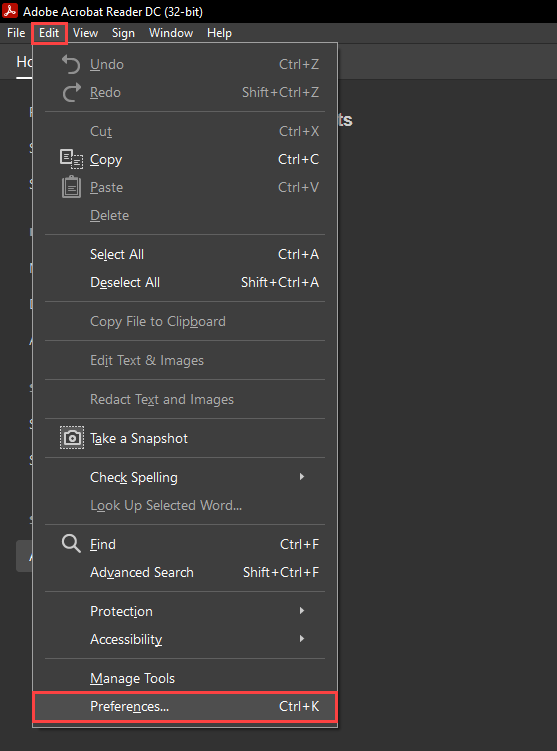Screen dimensions: 557x751
Task: Choose Copy File to Clipboard
Action: [x=185, y=321]
